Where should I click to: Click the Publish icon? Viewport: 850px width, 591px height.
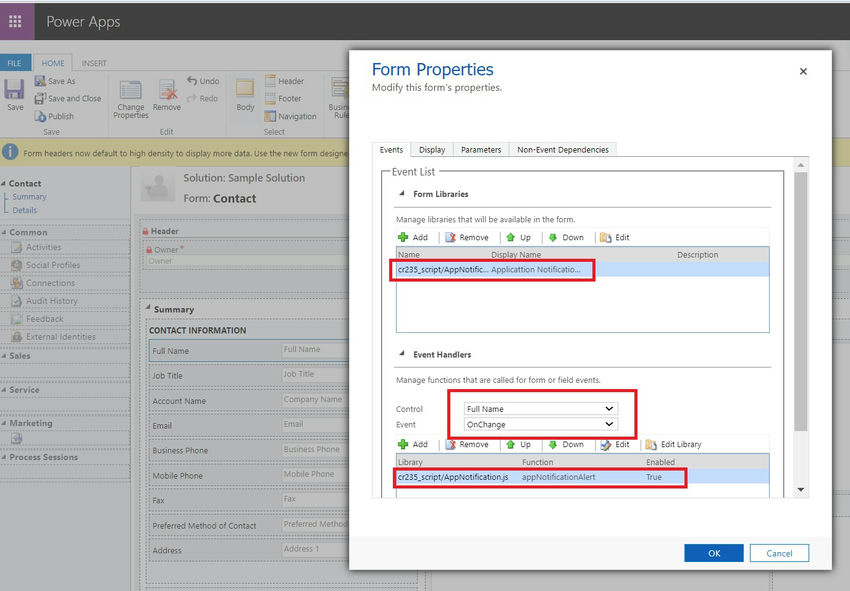(x=55, y=115)
